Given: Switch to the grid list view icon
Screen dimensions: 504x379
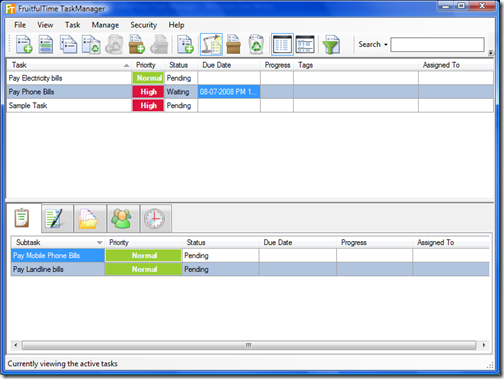Looking at the screenshot, I should click(x=282, y=44).
